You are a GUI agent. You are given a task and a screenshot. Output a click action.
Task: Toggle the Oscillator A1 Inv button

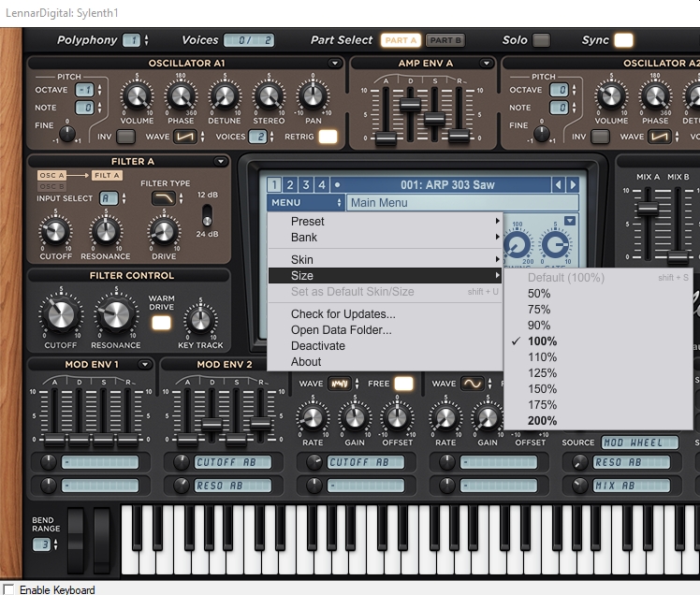(x=126, y=137)
